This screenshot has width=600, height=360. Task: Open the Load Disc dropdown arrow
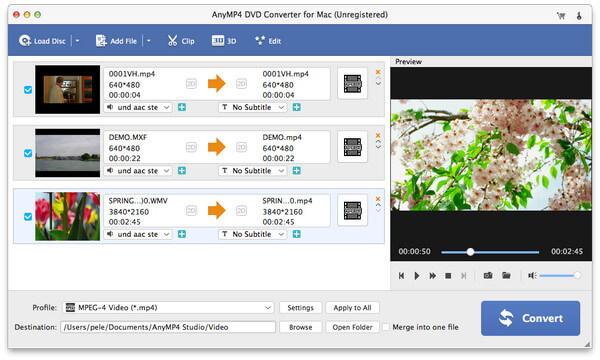coord(77,41)
